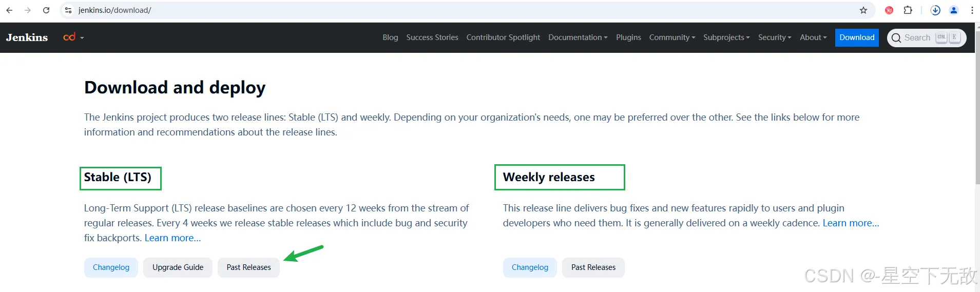
Task: Open the CD Foundation logo dropdown
Action: (x=73, y=37)
